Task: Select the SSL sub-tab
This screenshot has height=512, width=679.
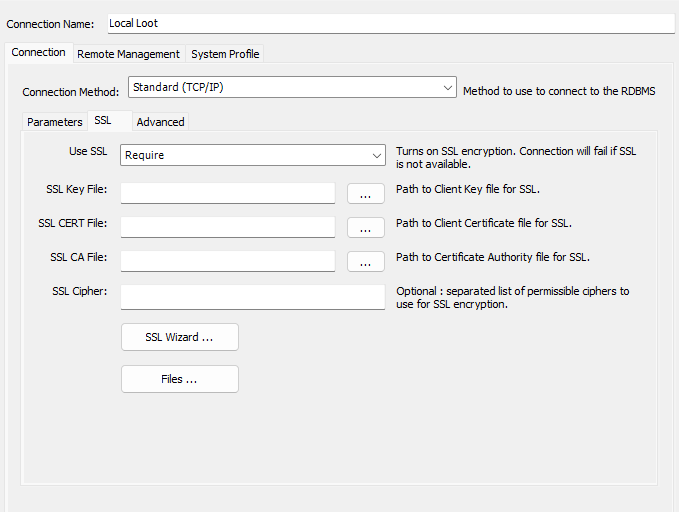Action: coord(110,120)
